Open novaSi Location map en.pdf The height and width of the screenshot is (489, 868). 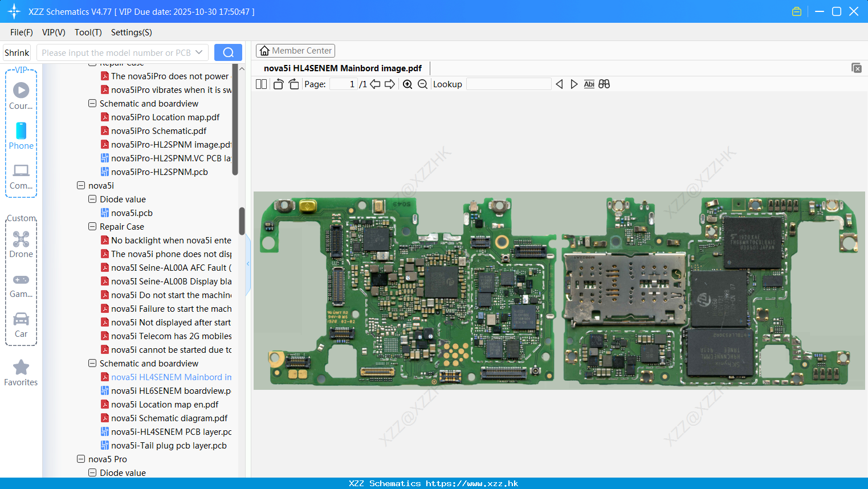click(x=165, y=405)
